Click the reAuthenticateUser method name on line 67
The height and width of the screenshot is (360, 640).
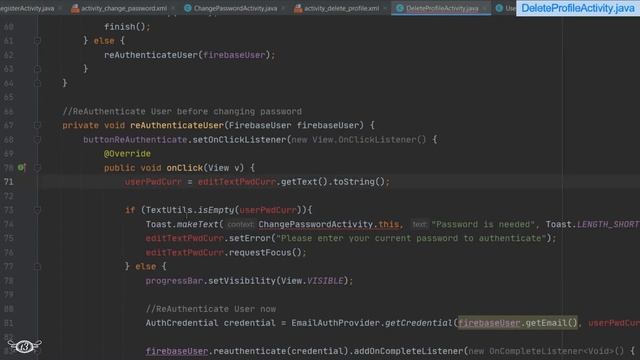pos(177,125)
